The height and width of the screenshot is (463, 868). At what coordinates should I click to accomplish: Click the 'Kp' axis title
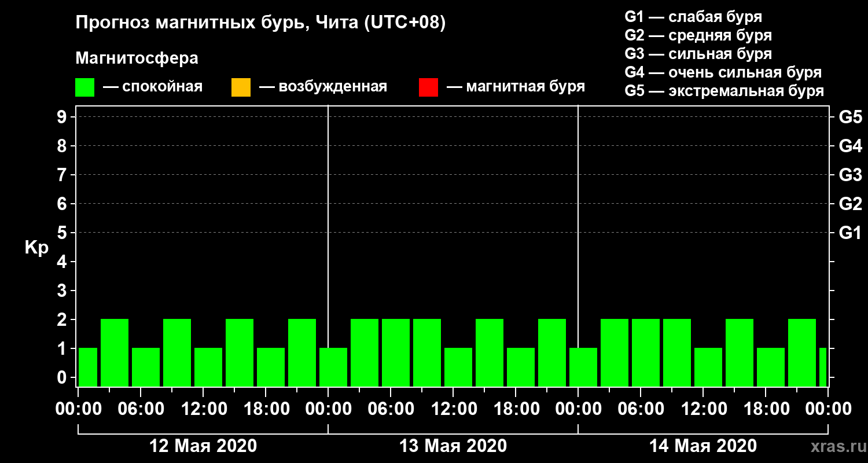[36, 248]
